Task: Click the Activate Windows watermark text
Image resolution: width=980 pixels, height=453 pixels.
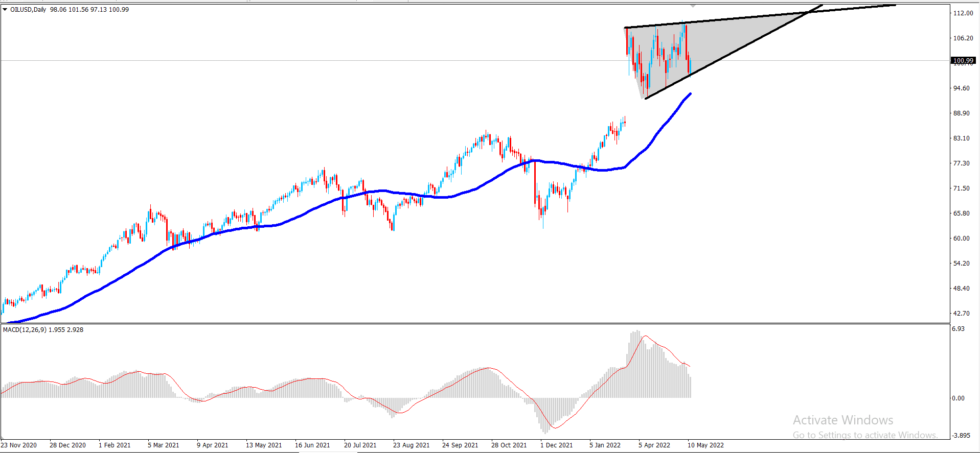Action: pos(843,420)
